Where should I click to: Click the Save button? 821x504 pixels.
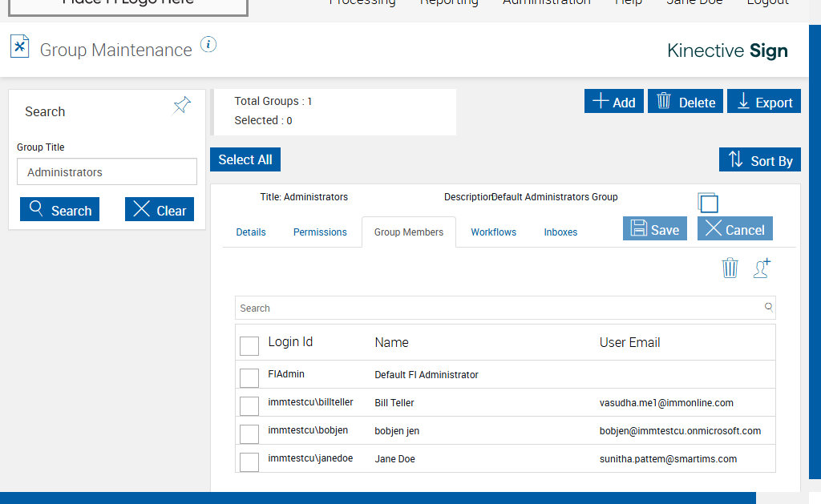655,228
